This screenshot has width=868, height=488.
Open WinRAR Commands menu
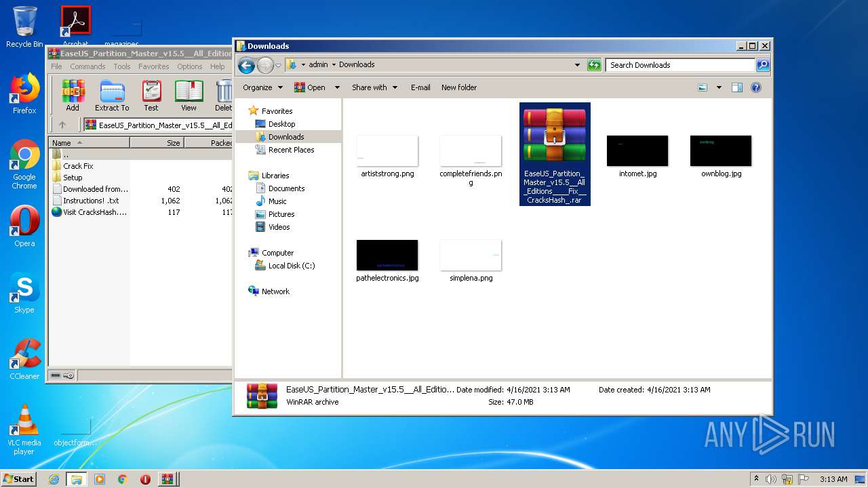click(87, 66)
